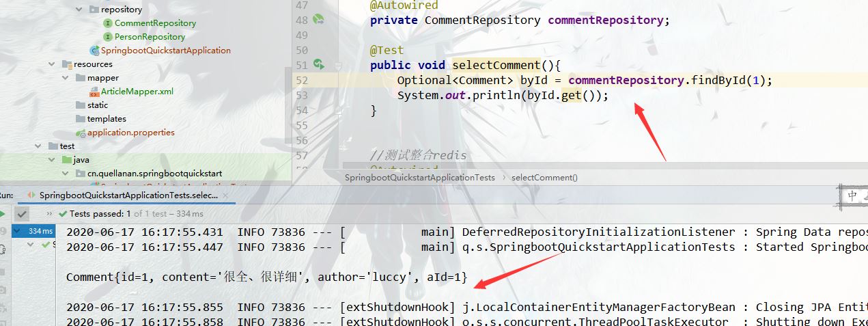The width and height of the screenshot is (868, 326).
Task: Open CommentRepository in the project tree
Action: 155,23
